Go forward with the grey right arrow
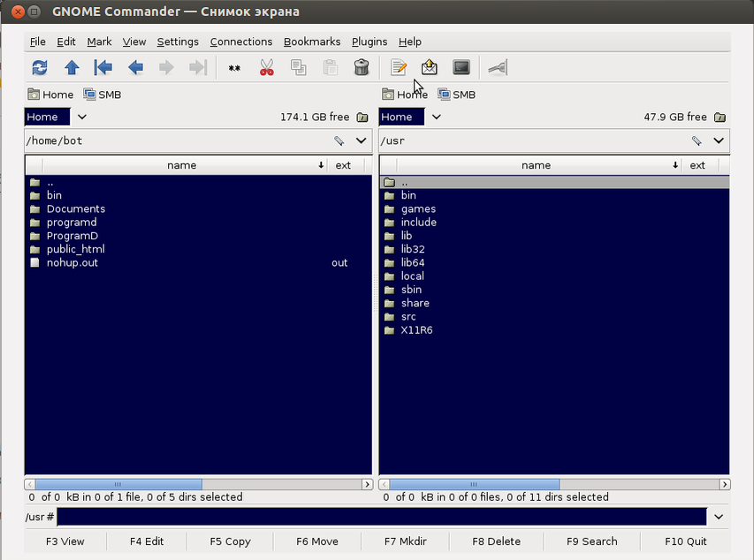Image resolution: width=754 pixels, height=560 pixels. pos(166,67)
